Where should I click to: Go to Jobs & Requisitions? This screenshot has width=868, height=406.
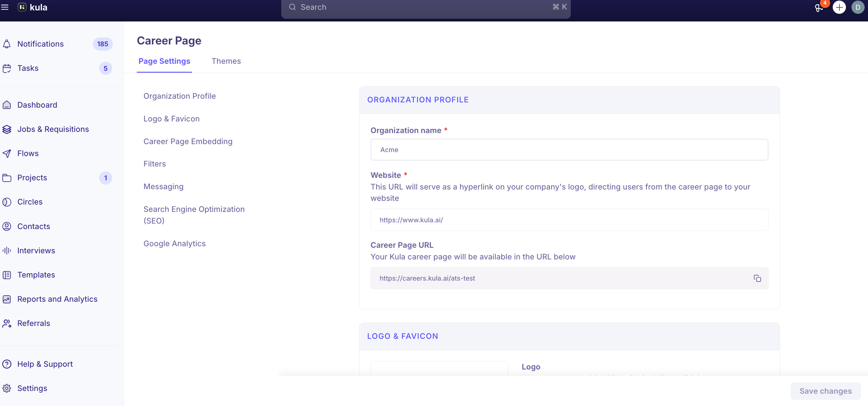53,129
